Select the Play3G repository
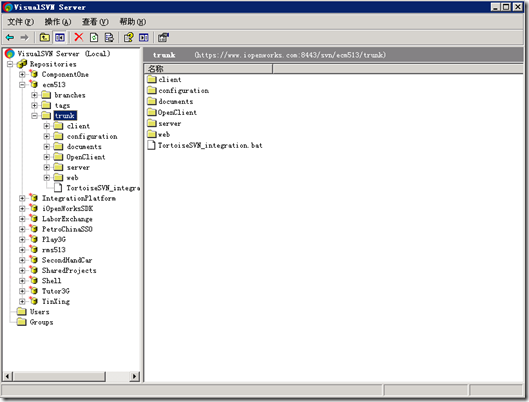This screenshot has width=529, height=402. (x=54, y=239)
